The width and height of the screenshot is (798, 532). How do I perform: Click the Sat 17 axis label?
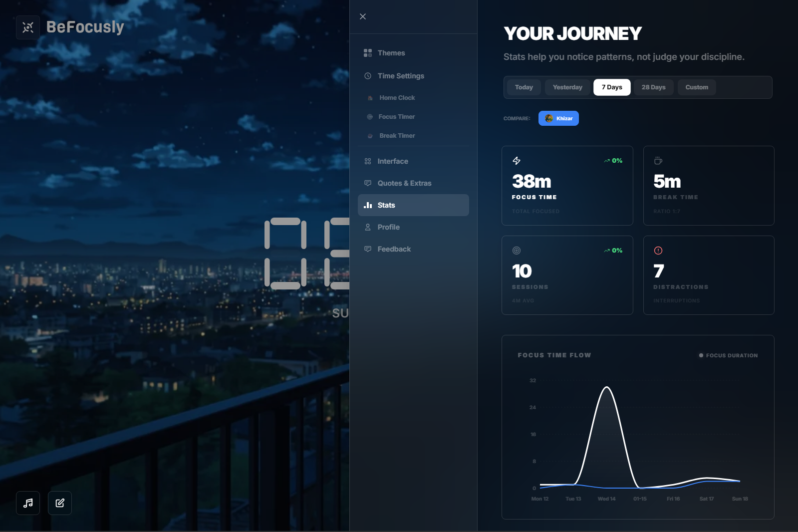click(x=707, y=499)
